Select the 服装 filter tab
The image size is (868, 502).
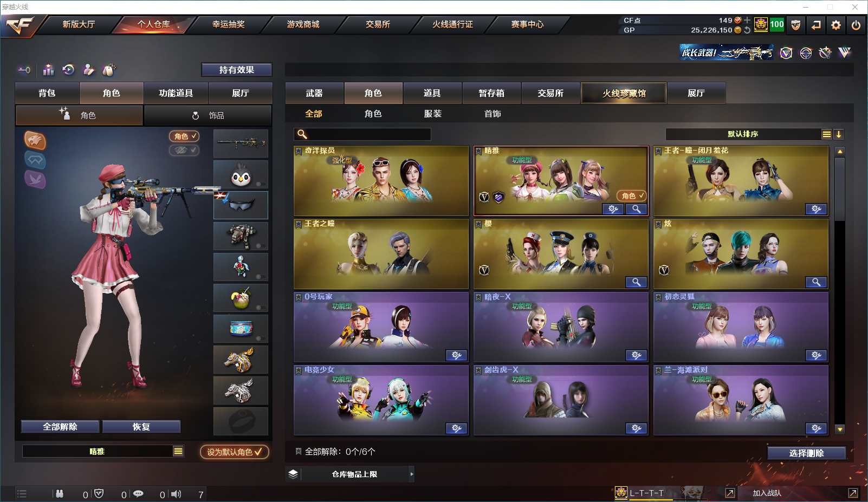(x=432, y=114)
